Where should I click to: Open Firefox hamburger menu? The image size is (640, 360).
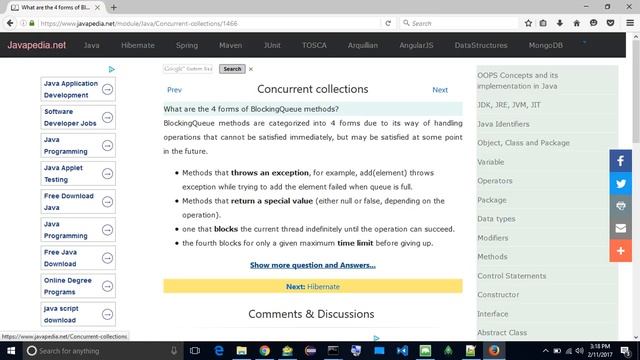pyautogui.click(x=630, y=23)
